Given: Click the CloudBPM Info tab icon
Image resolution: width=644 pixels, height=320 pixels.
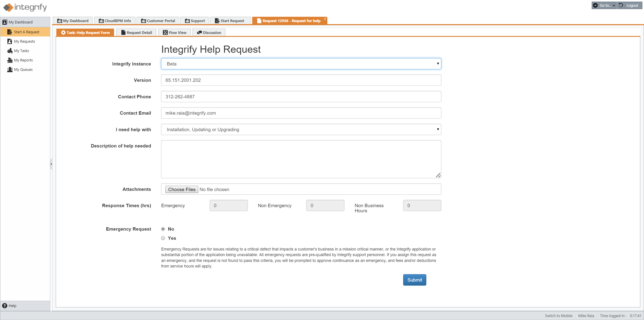Looking at the screenshot, I should (101, 21).
